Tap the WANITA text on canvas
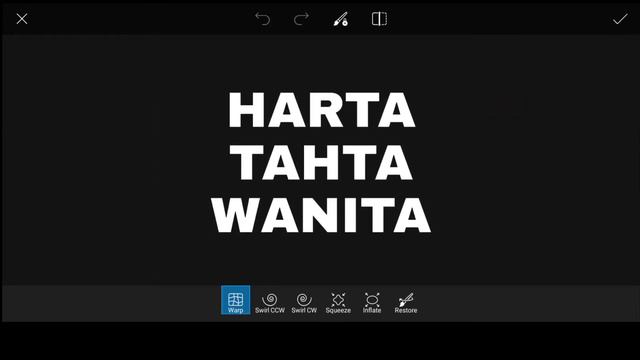This screenshot has width=640, height=360. [x=321, y=215]
